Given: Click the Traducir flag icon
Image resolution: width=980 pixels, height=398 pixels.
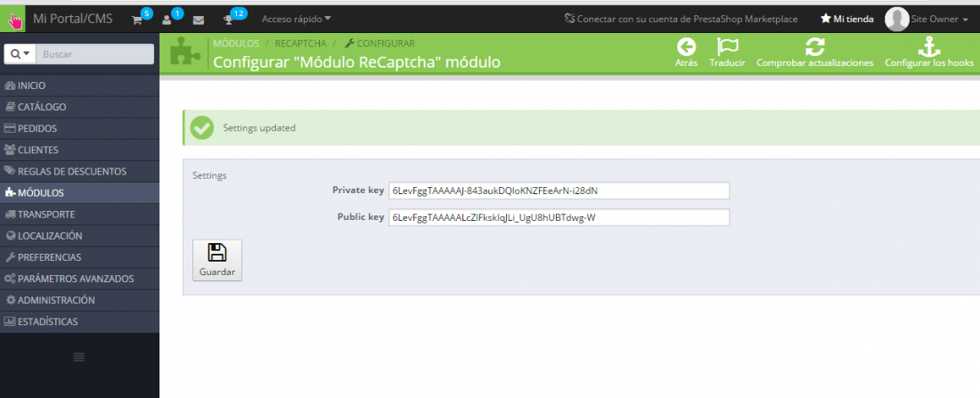Looking at the screenshot, I should click(728, 47).
